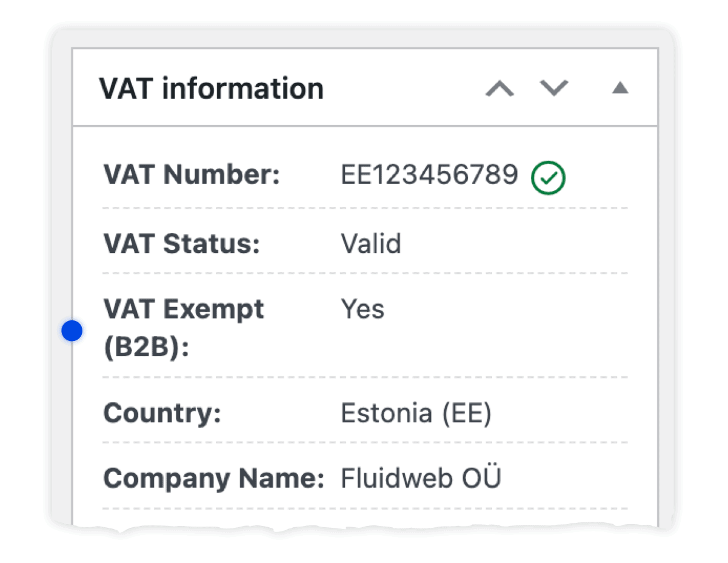
Task: Click the downward chevron in the panel header
Action: 553,89
